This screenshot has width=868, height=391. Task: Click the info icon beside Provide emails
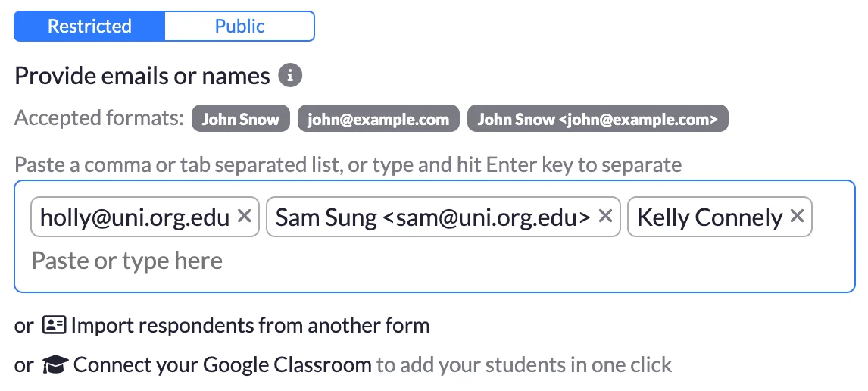[290, 76]
